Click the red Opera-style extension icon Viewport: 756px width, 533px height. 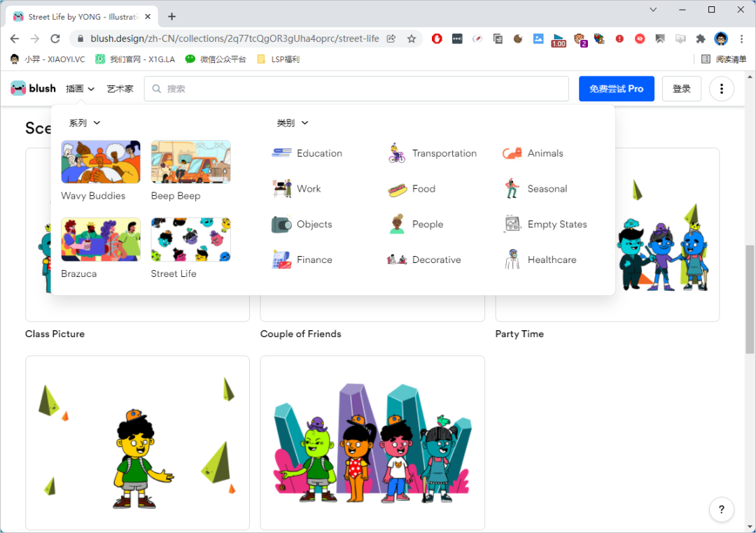click(x=437, y=38)
